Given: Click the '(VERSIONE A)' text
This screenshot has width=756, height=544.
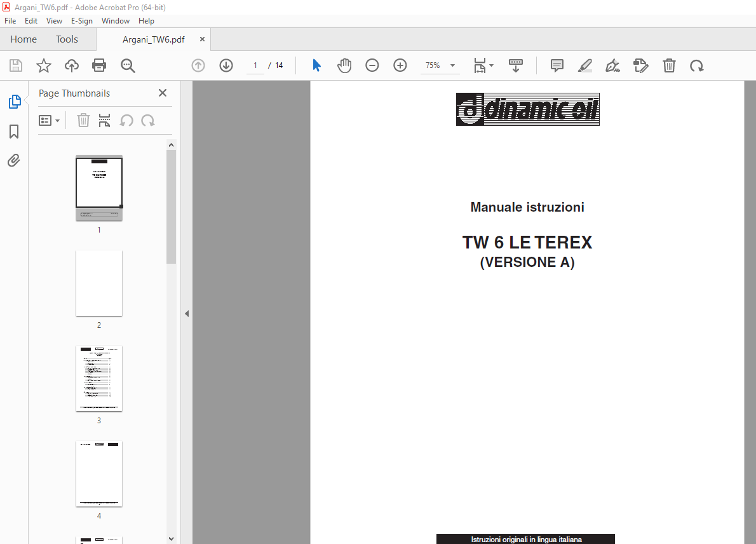Looking at the screenshot, I should [527, 262].
